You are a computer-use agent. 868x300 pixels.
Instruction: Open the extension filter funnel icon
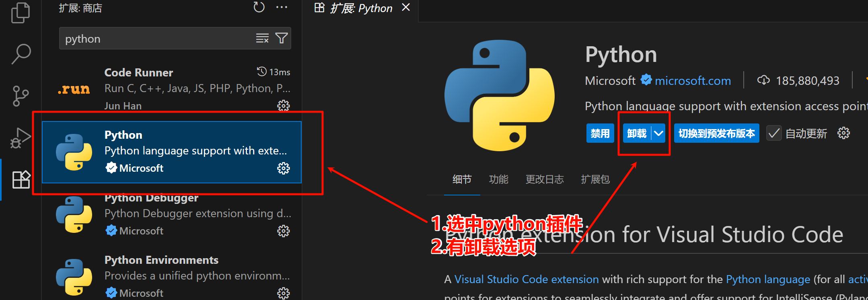282,38
